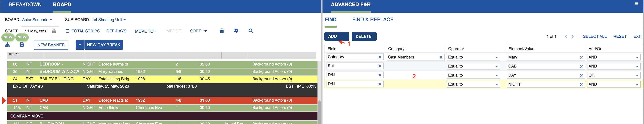Go to next search result arrow
Viewport: 644px width, 124px height.
point(573,36)
